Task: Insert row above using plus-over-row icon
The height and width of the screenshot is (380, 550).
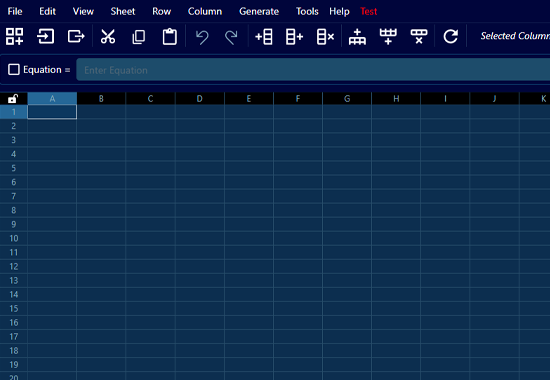Action: tap(357, 37)
